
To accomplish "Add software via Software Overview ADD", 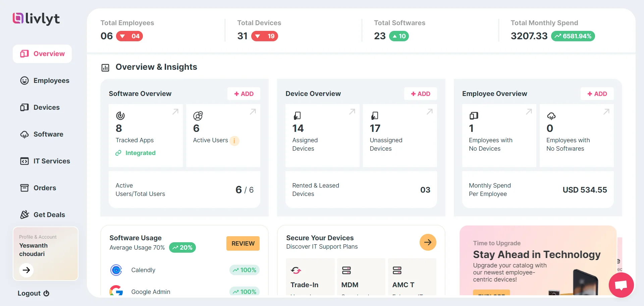I will [x=244, y=94].
